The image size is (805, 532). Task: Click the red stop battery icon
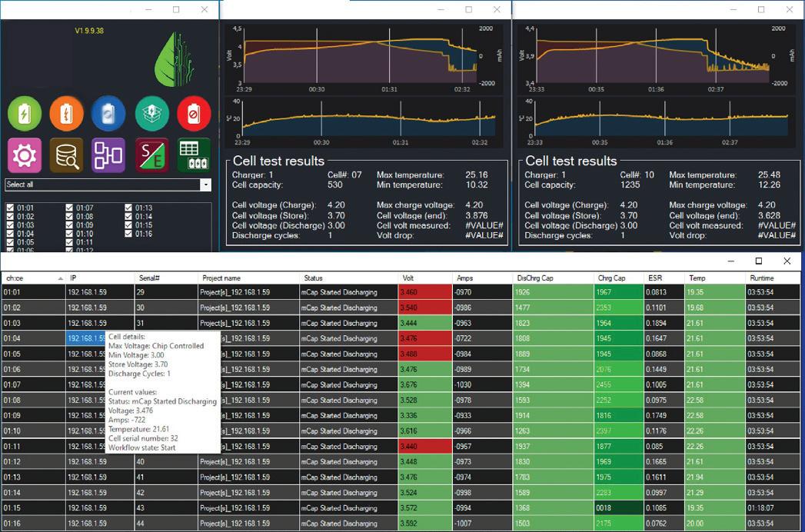pos(194,114)
